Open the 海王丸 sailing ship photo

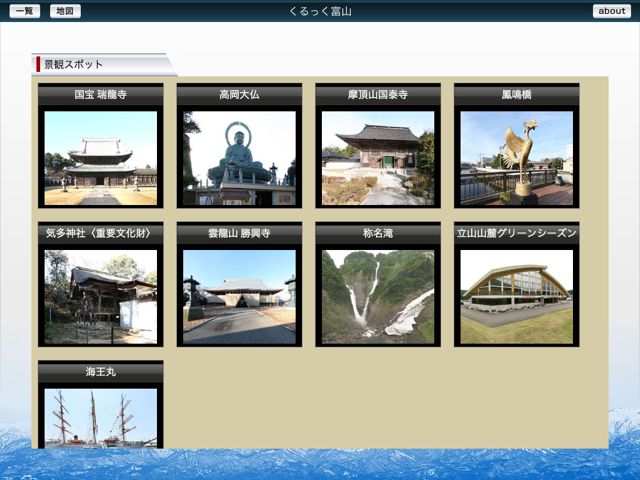tap(101, 418)
